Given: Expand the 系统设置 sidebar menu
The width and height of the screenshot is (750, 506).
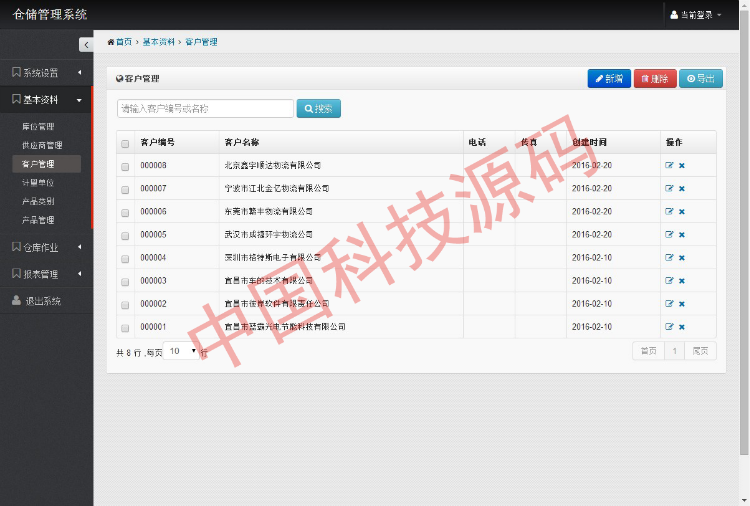Looking at the screenshot, I should click(x=46, y=72).
